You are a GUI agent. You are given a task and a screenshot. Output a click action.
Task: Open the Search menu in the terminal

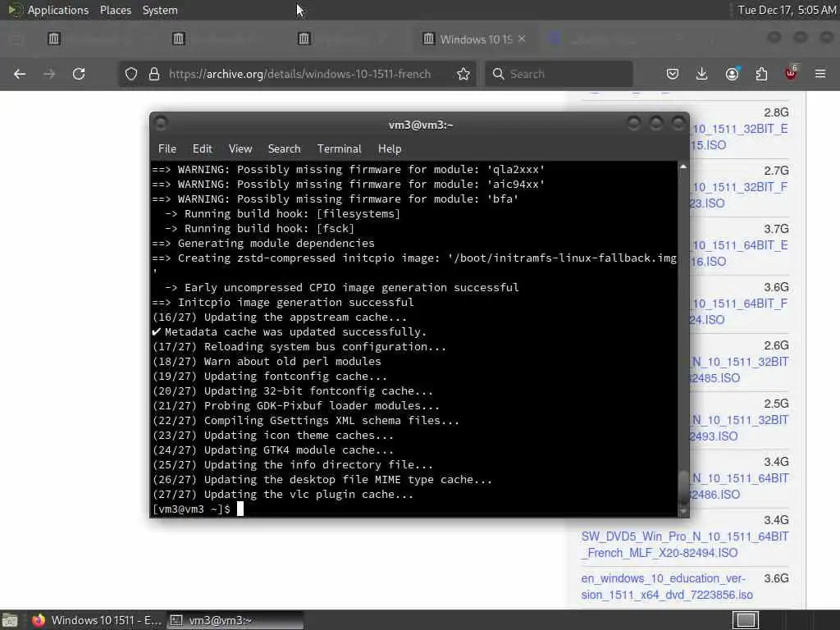pyautogui.click(x=284, y=149)
